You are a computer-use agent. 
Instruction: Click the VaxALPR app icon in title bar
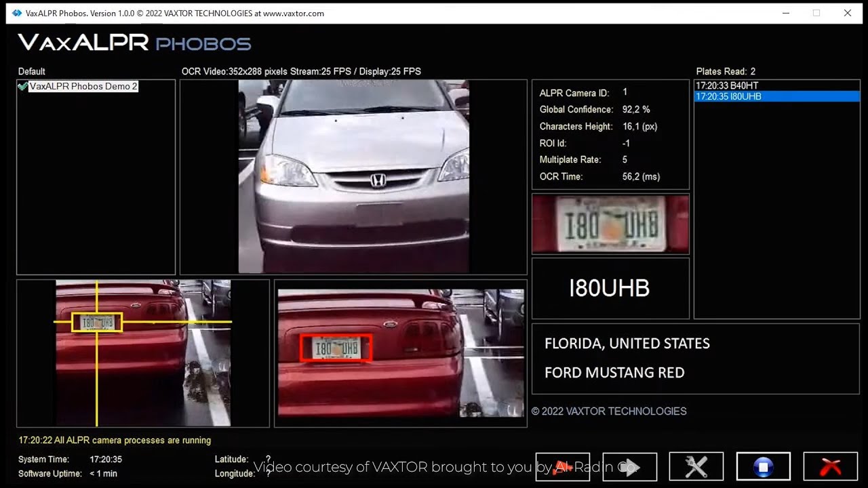pyautogui.click(x=17, y=13)
